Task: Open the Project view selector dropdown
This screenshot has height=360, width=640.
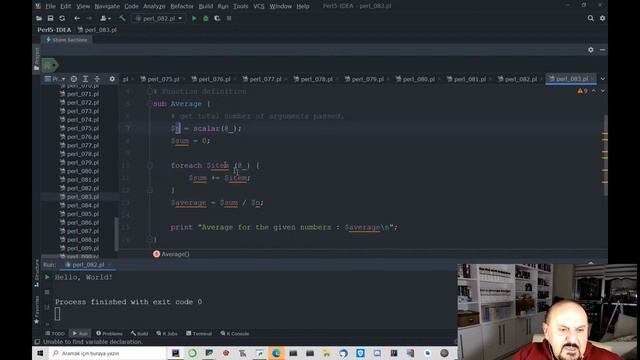Action: click(55, 79)
